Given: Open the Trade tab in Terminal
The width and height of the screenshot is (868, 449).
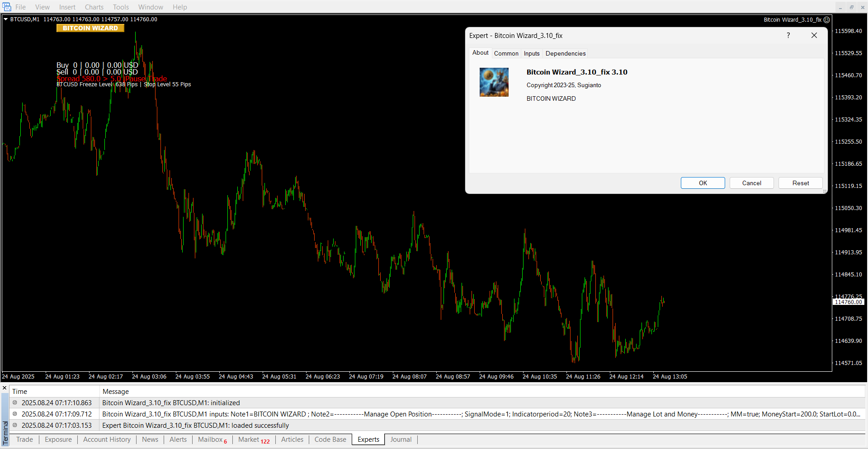Looking at the screenshot, I should (x=24, y=440).
